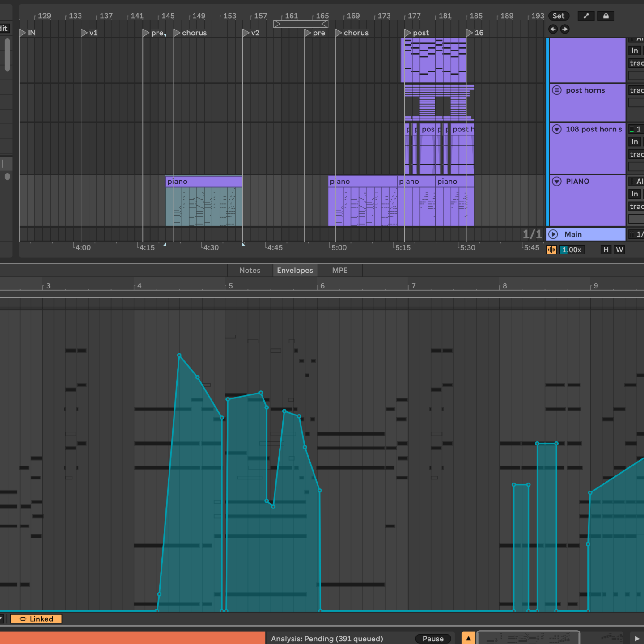
Task: Jump to next locator arrow
Action: 565,29
